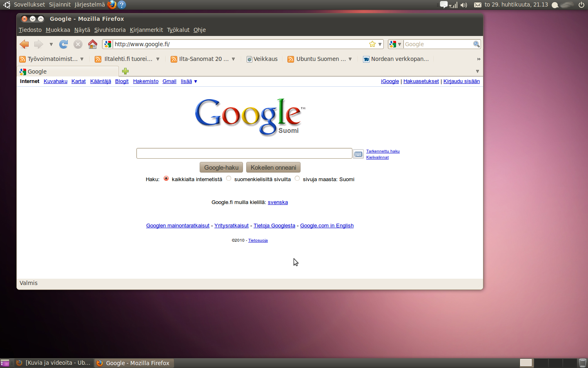Open the search engine selector dropdown

pyautogui.click(x=395, y=44)
